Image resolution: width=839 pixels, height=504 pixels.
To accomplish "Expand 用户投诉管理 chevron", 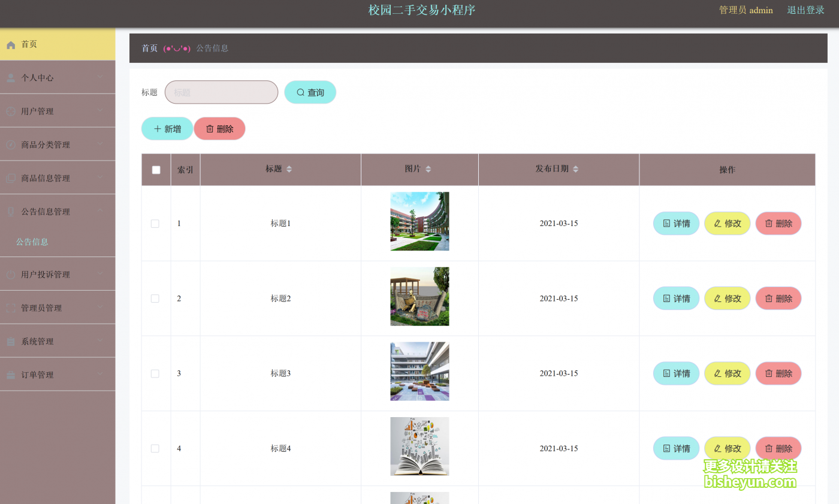I will tap(100, 274).
